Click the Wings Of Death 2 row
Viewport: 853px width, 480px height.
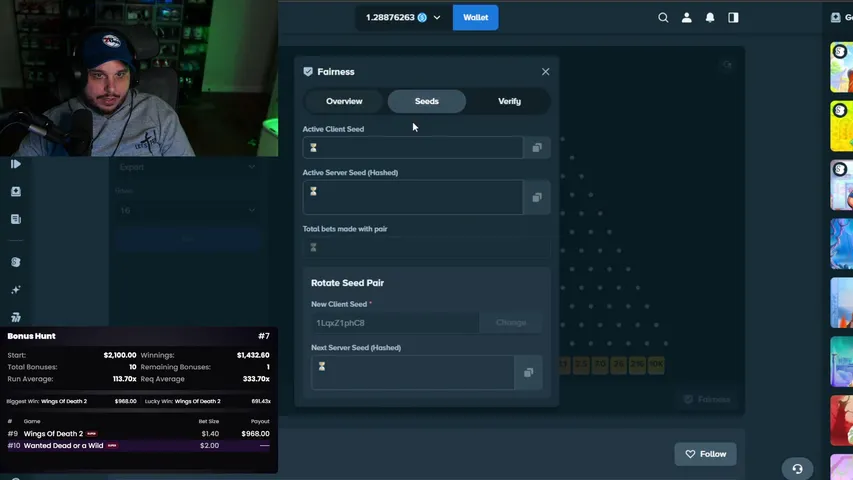tap(139, 434)
